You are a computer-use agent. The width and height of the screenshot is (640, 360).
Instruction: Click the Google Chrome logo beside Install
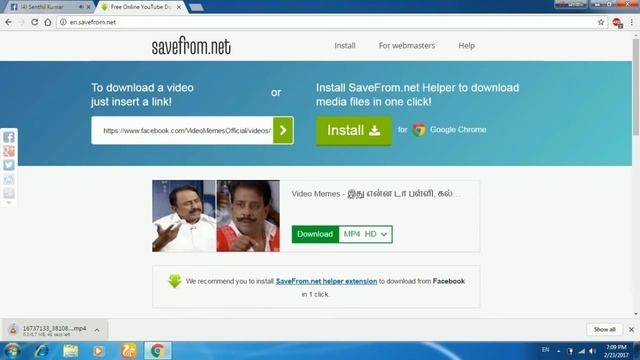click(x=419, y=130)
